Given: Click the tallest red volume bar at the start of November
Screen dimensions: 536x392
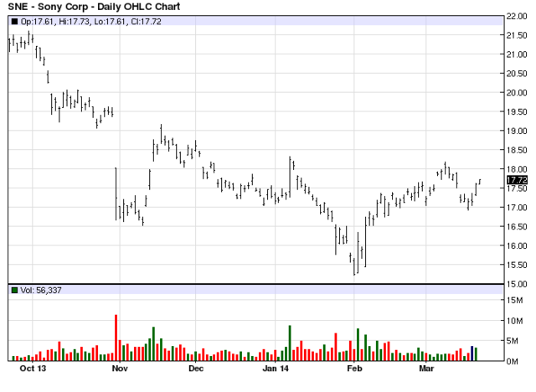Looking at the screenshot, I should (116, 338).
